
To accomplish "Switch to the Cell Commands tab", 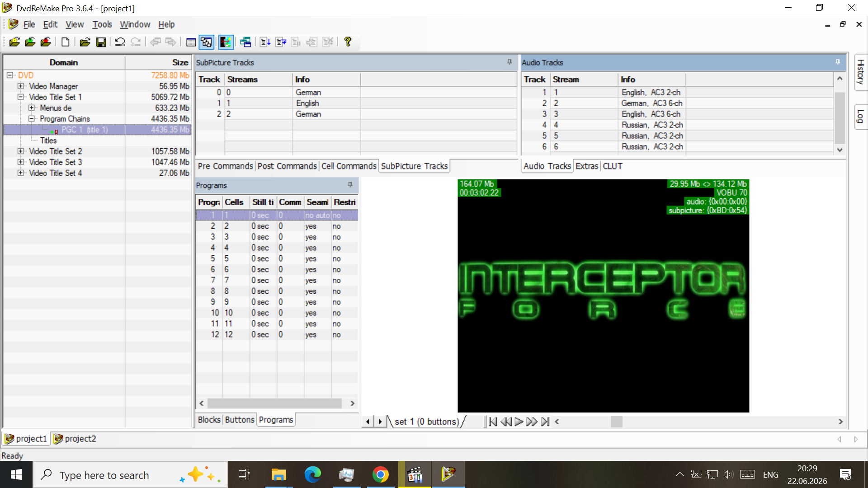I will point(349,166).
